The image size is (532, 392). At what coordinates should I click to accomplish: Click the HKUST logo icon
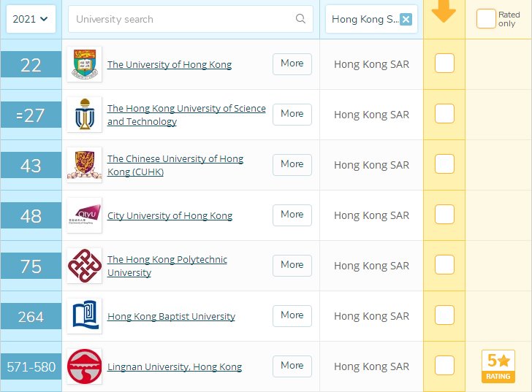point(84,115)
